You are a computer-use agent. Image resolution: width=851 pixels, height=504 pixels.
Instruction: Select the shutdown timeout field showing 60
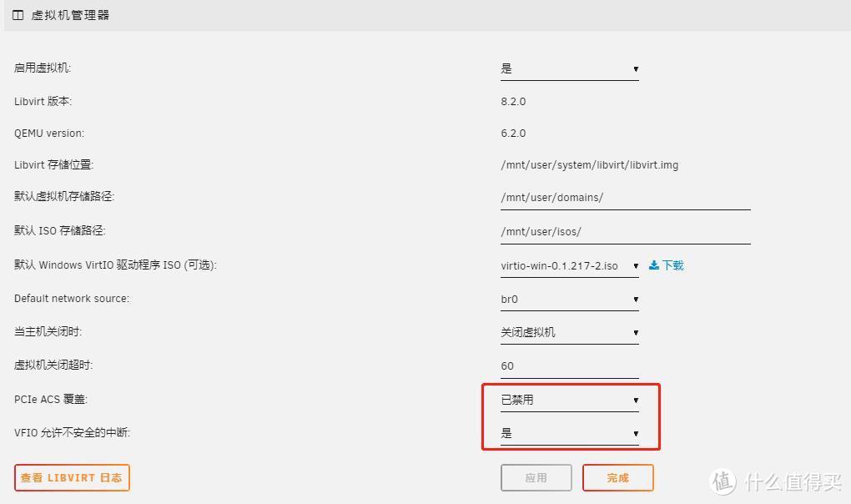coord(570,365)
